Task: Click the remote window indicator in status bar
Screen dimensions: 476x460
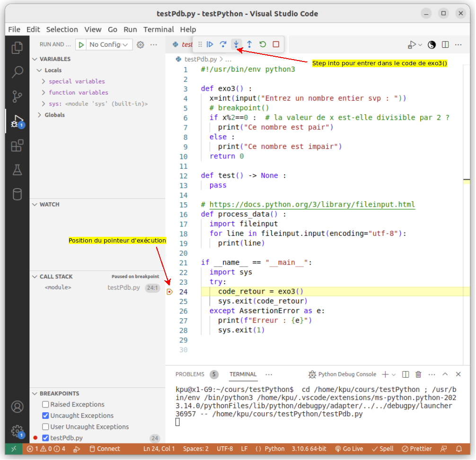Action: [x=14, y=450]
